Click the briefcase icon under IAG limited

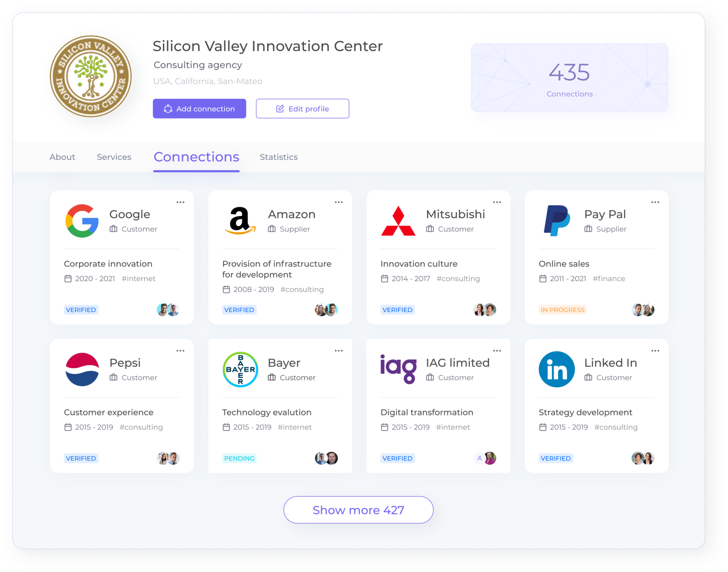[x=430, y=378]
